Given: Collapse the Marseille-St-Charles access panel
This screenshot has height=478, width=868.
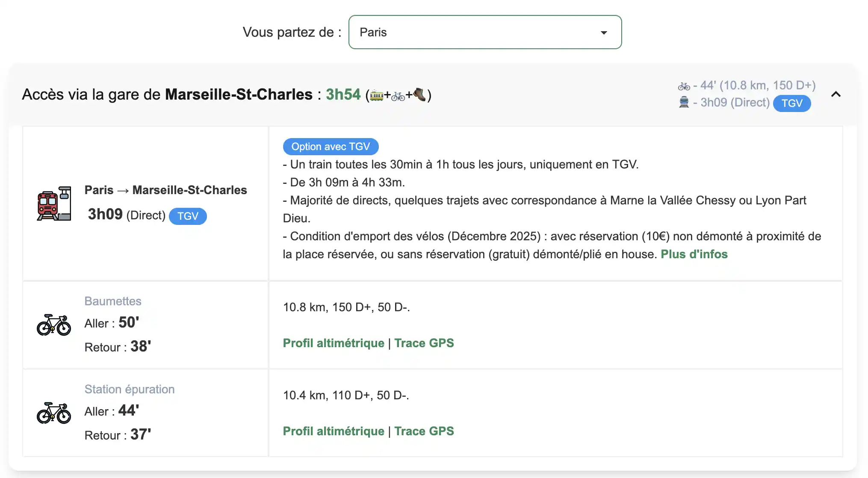Looking at the screenshot, I should (836, 94).
